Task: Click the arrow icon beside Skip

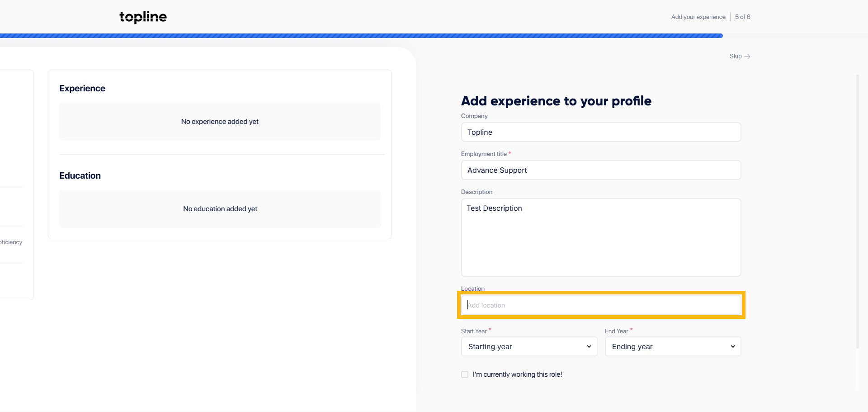Action: [x=747, y=57]
